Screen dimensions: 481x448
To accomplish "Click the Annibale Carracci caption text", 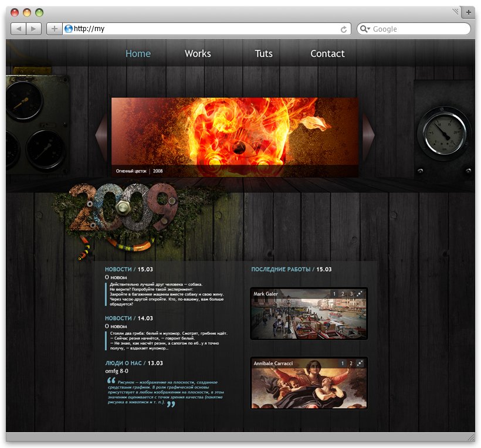I will click(273, 364).
